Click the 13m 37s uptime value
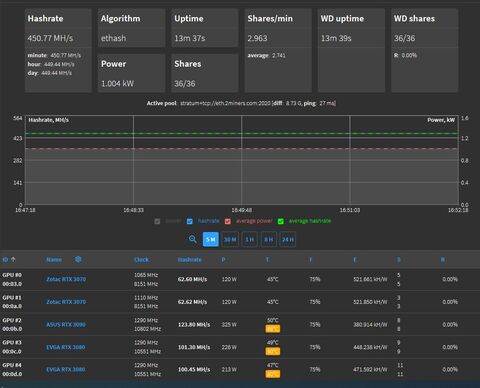 (x=190, y=38)
